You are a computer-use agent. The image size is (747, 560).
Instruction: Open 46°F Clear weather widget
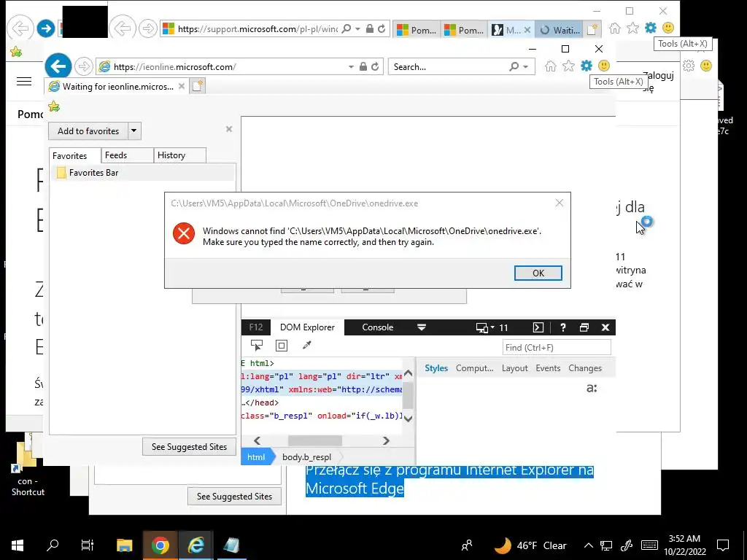tap(530, 545)
